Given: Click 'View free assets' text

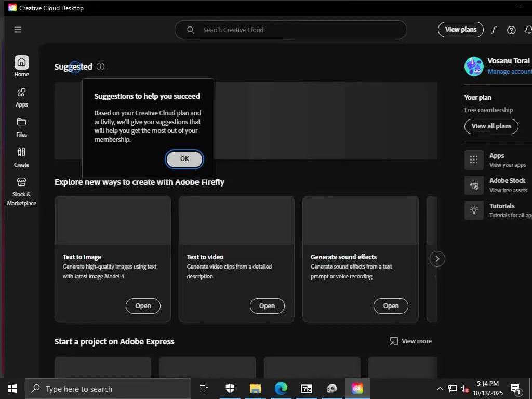Looking at the screenshot, I should [x=508, y=190].
